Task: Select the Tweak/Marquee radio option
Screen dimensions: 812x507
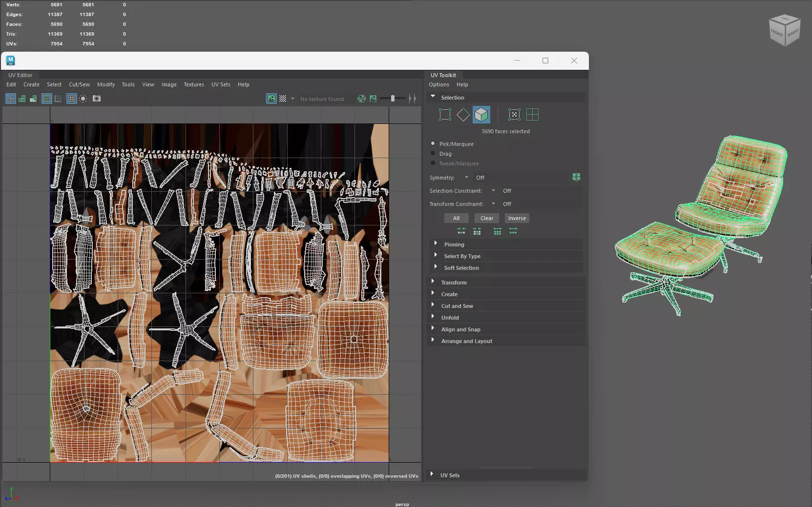Action: (433, 163)
